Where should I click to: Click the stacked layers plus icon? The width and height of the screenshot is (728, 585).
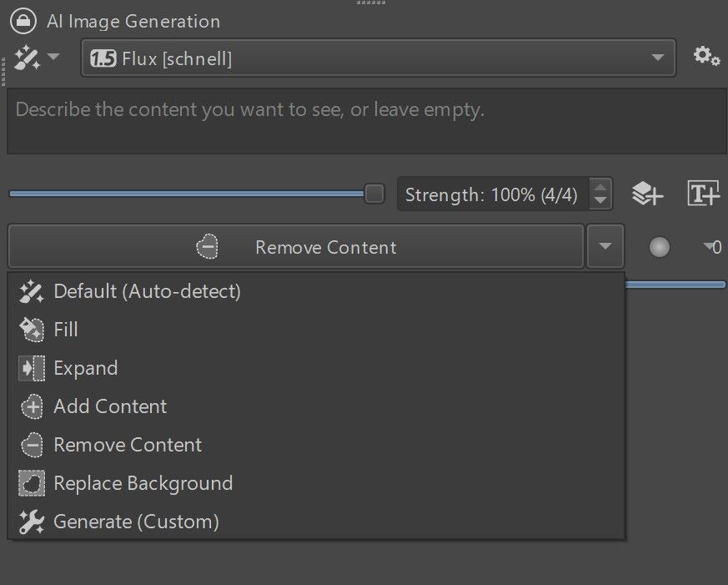646,193
